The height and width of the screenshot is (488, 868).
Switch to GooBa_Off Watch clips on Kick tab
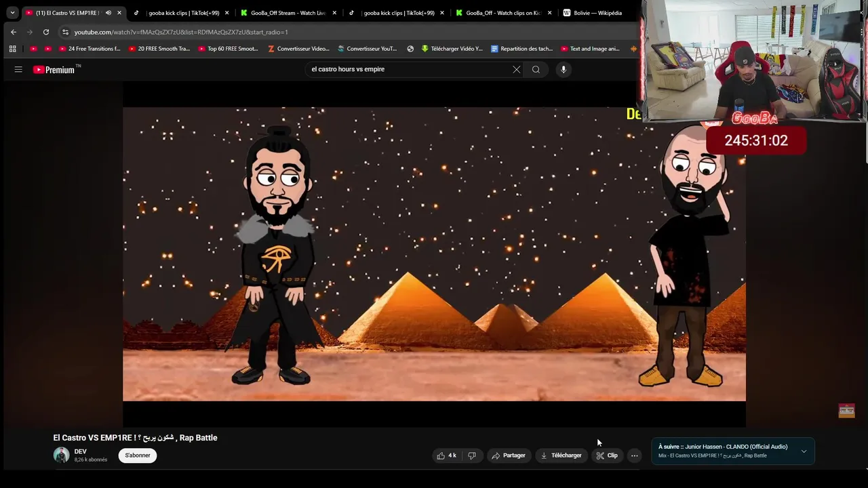(503, 13)
